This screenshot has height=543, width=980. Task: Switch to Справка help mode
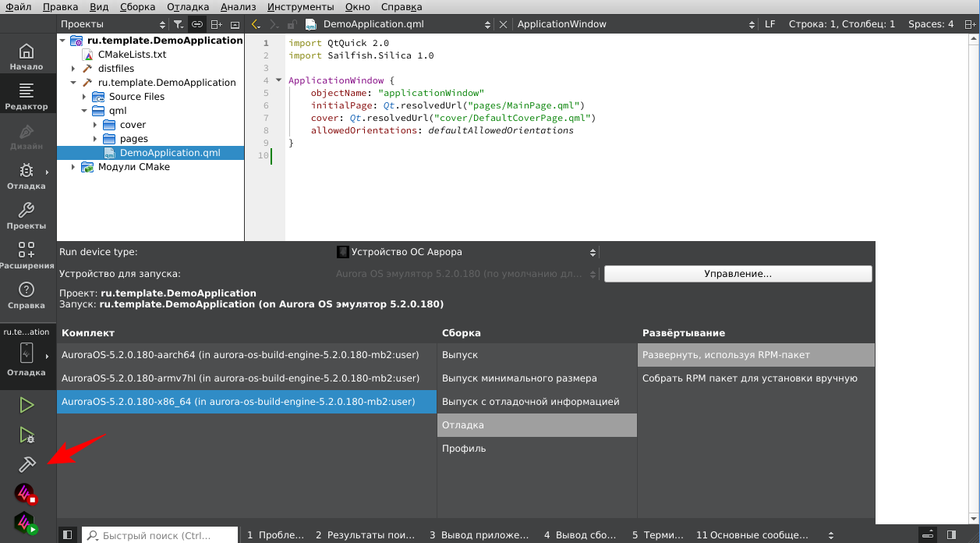click(27, 296)
